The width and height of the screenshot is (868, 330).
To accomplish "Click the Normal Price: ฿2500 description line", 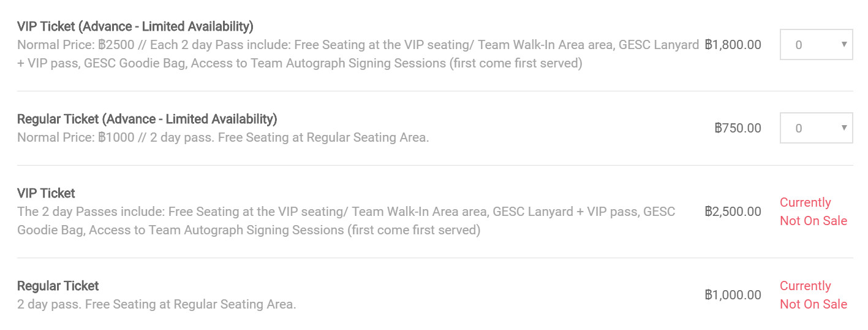I will (358, 45).
